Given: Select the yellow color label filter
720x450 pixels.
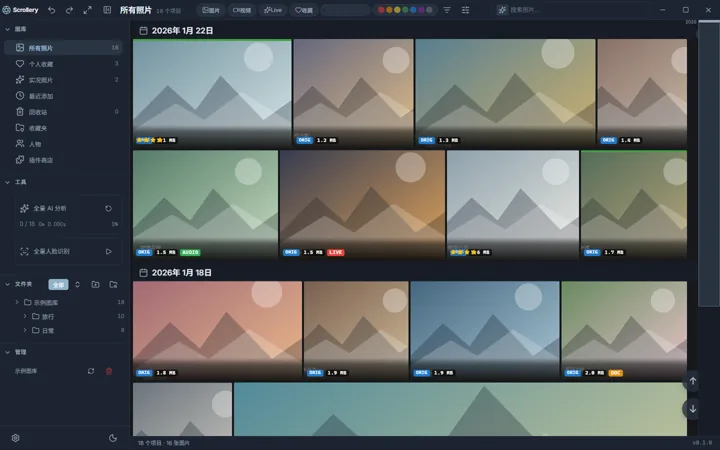Looking at the screenshot, I should click(x=397, y=10).
